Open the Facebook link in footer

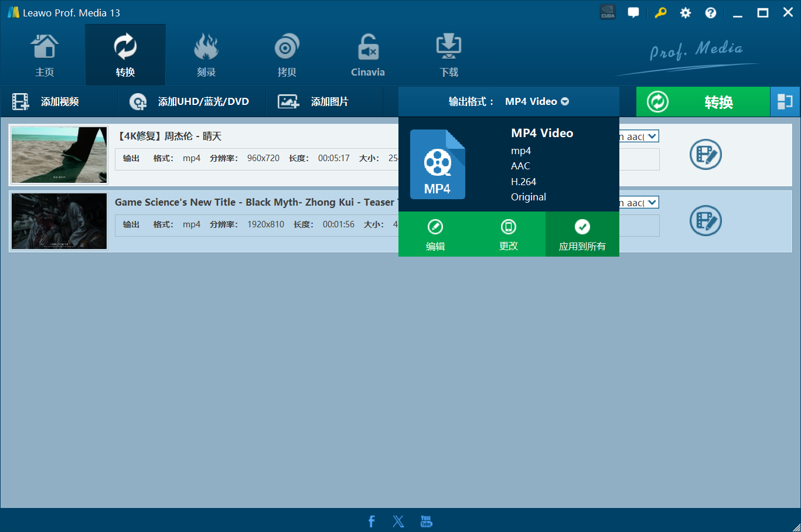click(371, 521)
